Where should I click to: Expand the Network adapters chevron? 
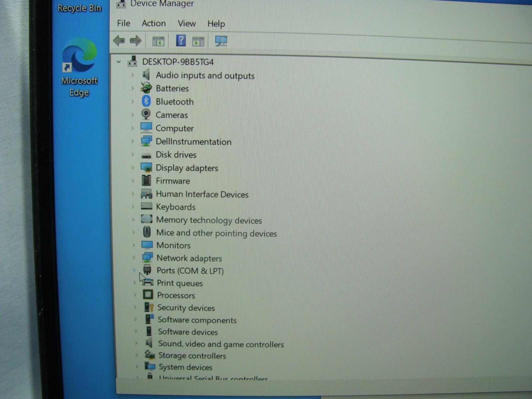point(134,258)
